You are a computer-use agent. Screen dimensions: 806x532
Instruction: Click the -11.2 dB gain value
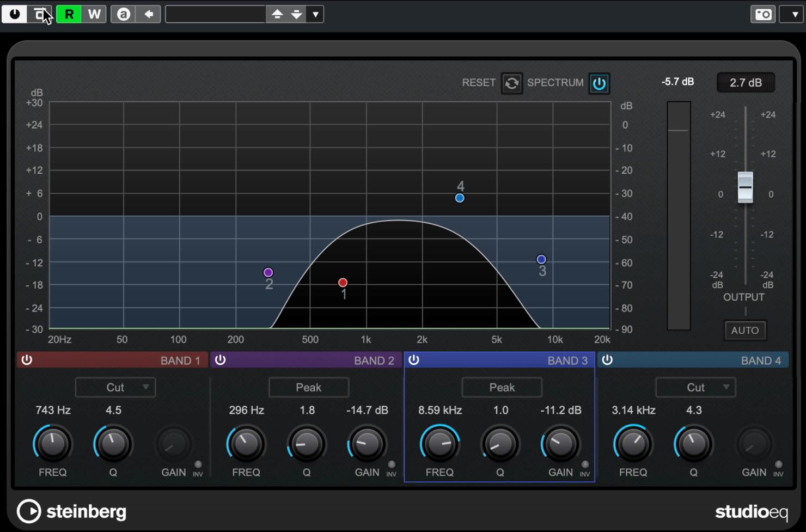pos(560,410)
